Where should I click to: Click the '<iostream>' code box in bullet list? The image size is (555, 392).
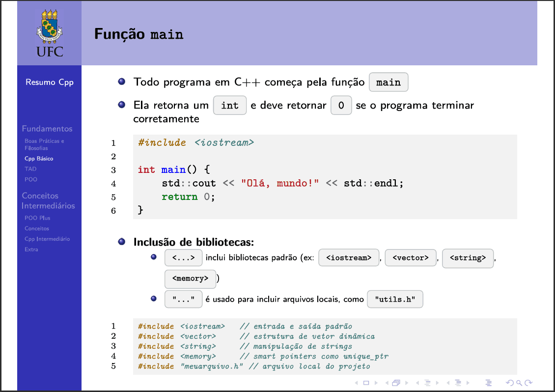(x=349, y=258)
